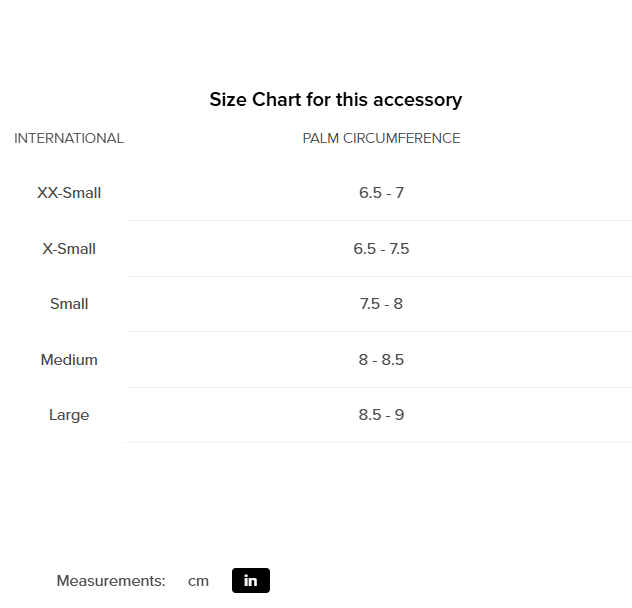The height and width of the screenshot is (608, 632).
Task: Click the 8 - 8.5 palm measurement
Action: (381, 360)
